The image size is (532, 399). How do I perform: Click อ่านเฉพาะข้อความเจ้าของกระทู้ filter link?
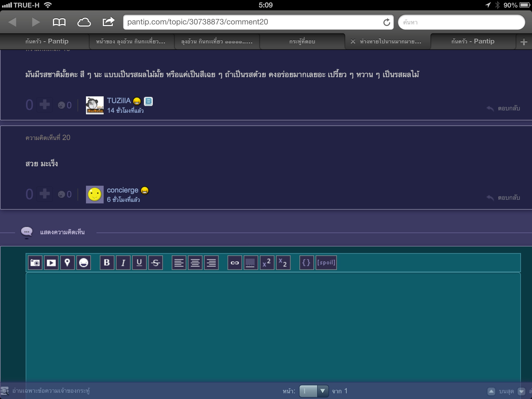click(x=51, y=391)
